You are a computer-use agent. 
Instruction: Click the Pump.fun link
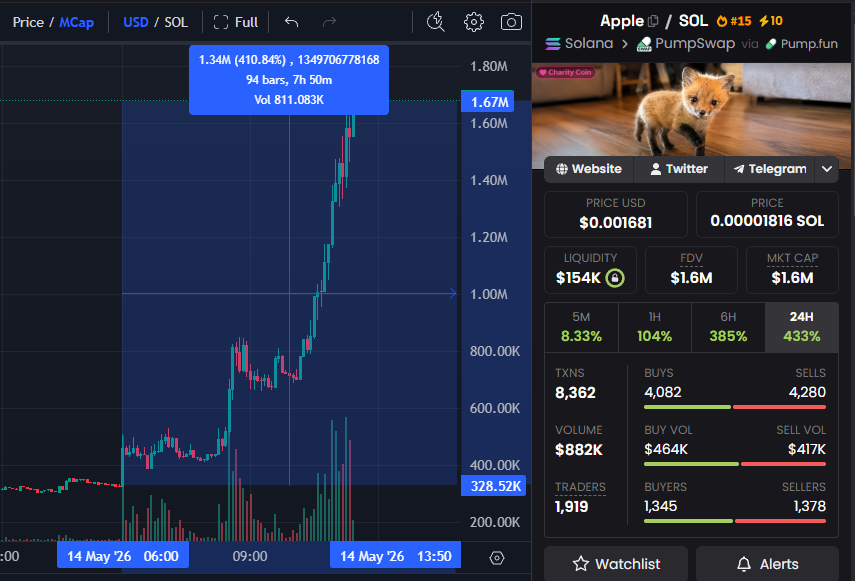tap(802, 44)
